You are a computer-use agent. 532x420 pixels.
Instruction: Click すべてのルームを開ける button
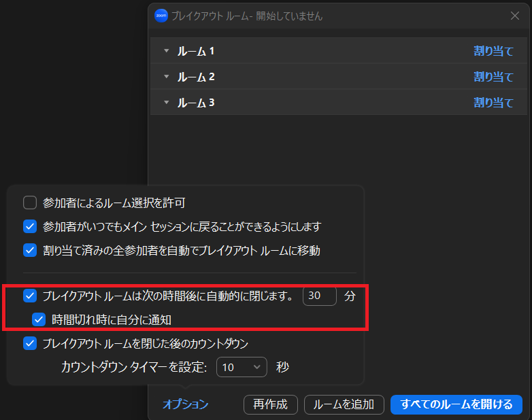(456, 404)
